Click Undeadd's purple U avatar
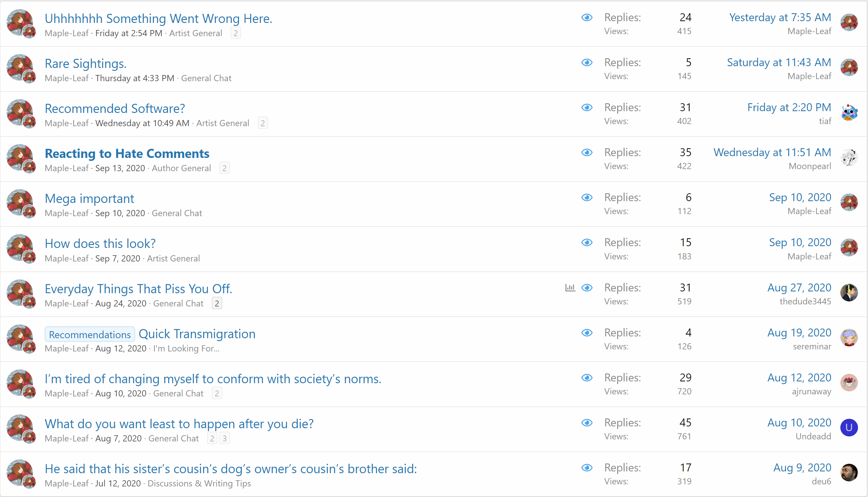 point(849,428)
